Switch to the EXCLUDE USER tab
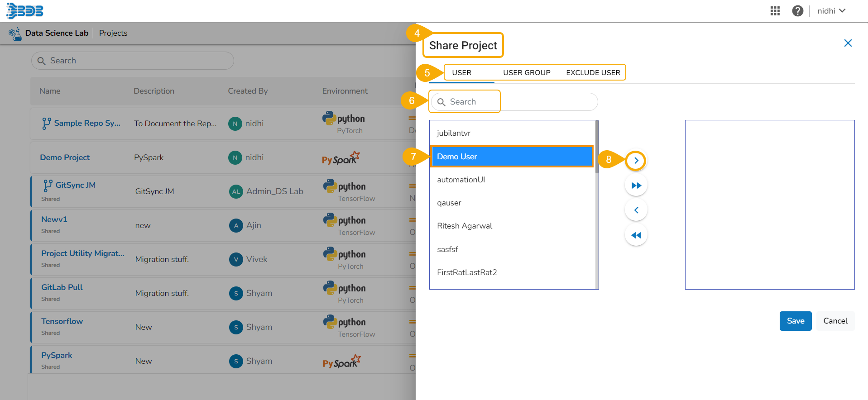The image size is (868, 400). pyautogui.click(x=593, y=73)
